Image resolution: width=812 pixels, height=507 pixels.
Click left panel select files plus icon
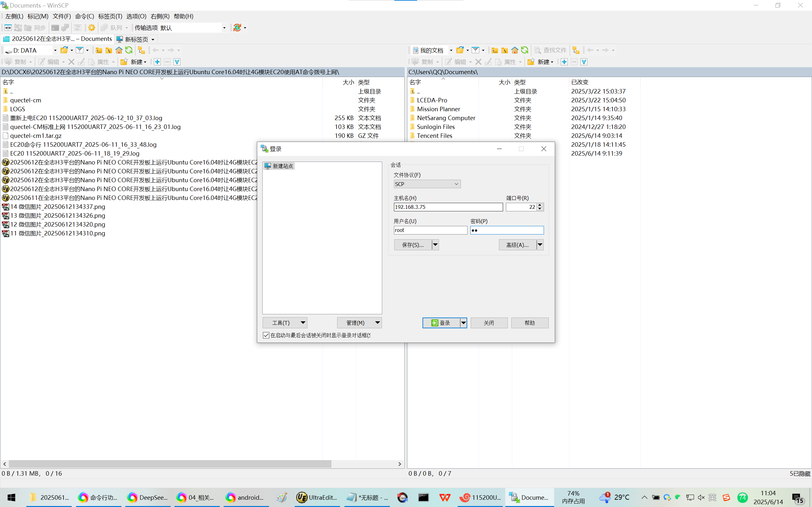coord(157,62)
